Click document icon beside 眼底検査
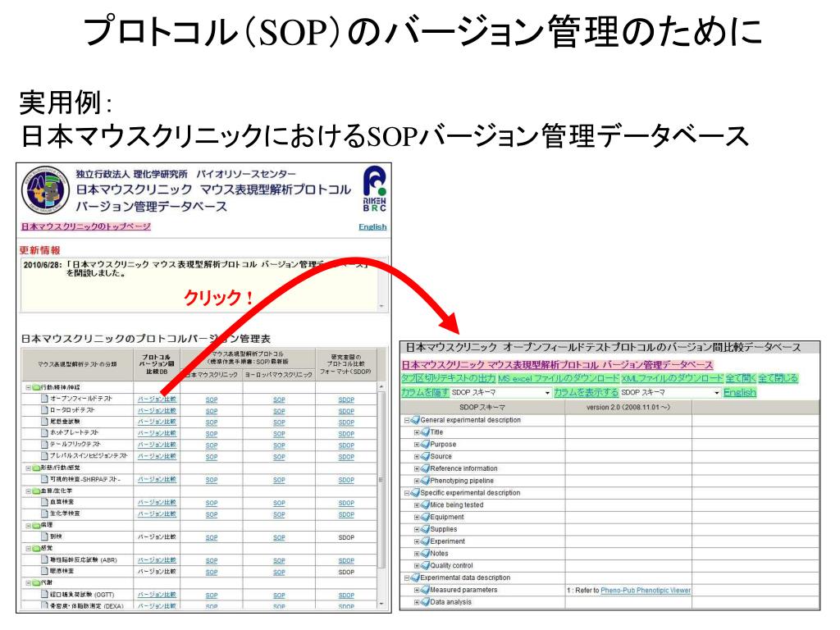The height and width of the screenshot is (630, 840). 45,571
